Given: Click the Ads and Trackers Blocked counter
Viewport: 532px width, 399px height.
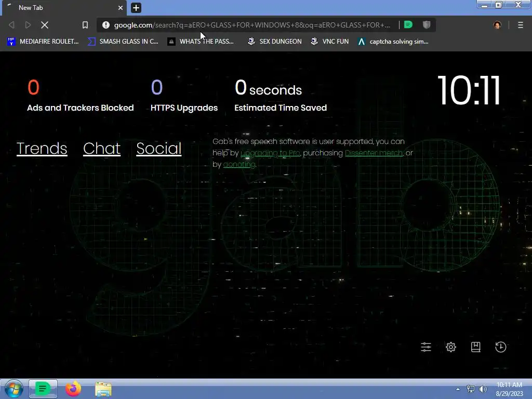Looking at the screenshot, I should pos(81,96).
